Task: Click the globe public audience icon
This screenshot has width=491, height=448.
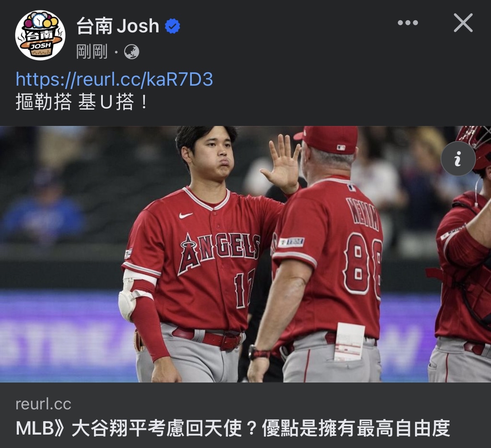Action: pyautogui.click(x=131, y=52)
